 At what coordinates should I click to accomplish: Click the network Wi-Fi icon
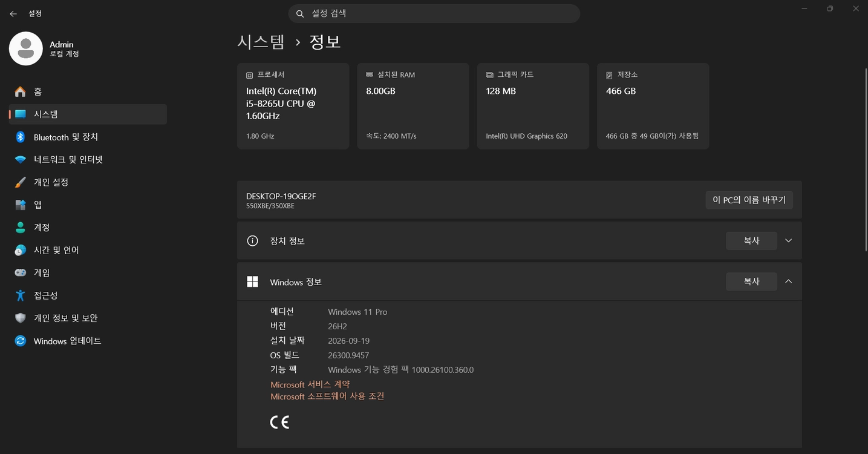point(21,160)
